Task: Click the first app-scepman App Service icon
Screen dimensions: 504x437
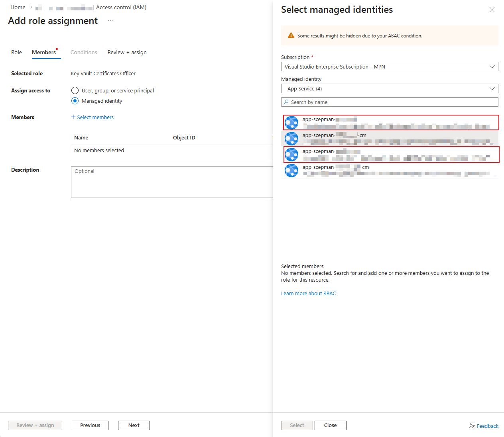Action: click(x=291, y=123)
